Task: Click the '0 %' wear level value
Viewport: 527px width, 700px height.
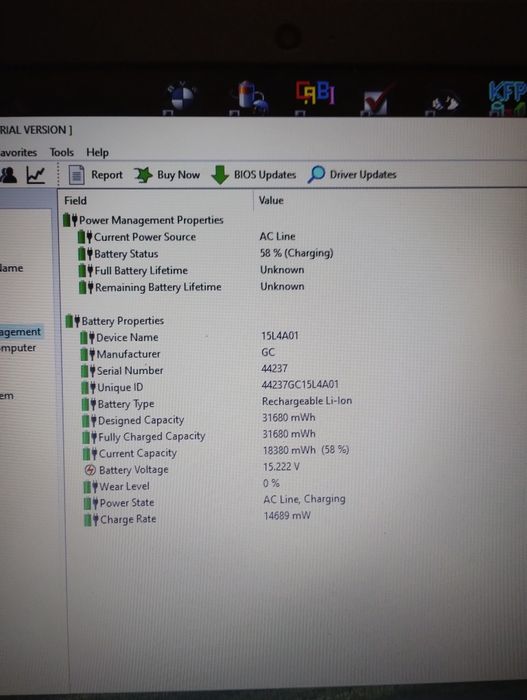Action: tap(271, 483)
